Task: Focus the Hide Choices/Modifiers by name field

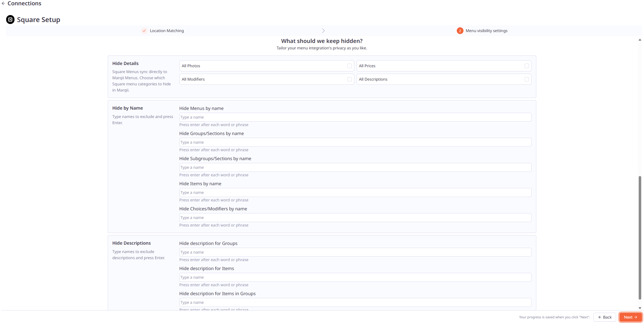Action: point(355,218)
